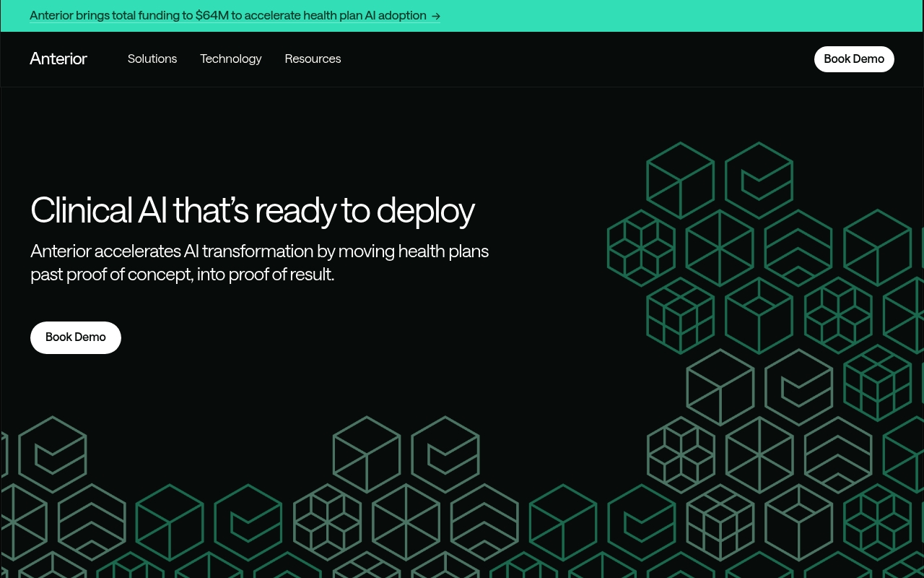
Task: Open the Technology menu
Action: click(231, 59)
